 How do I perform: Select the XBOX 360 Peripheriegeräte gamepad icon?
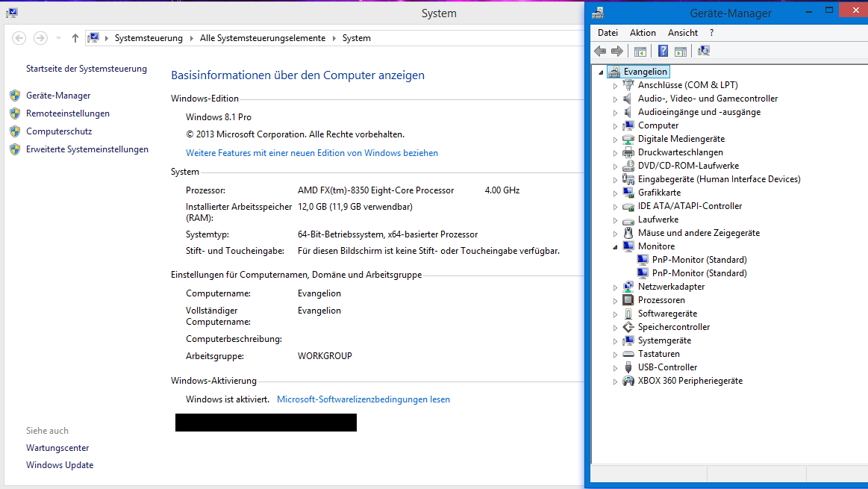tap(628, 381)
